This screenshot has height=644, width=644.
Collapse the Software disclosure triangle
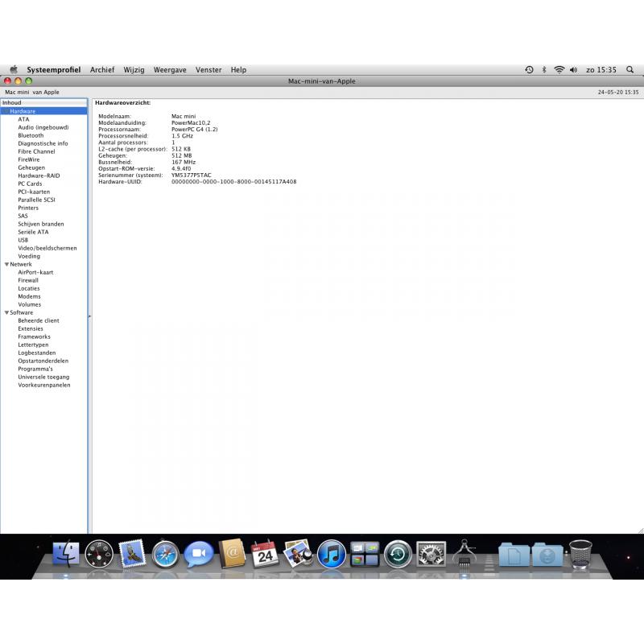point(6,312)
